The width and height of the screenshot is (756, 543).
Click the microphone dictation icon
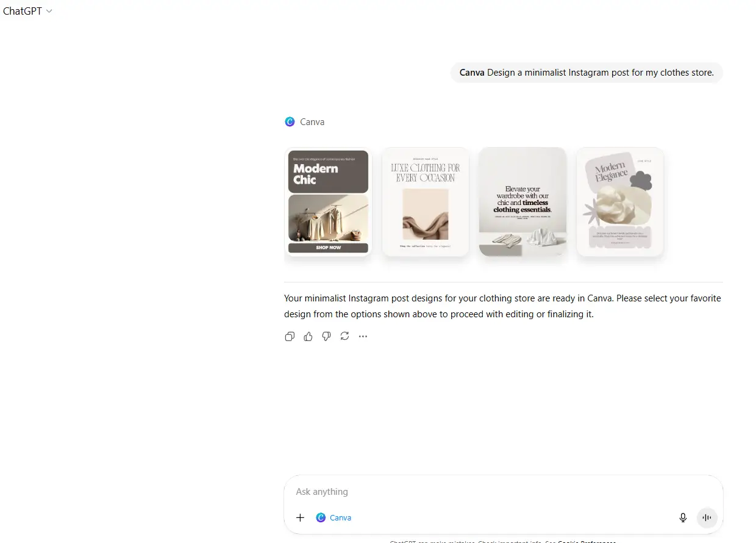683,517
